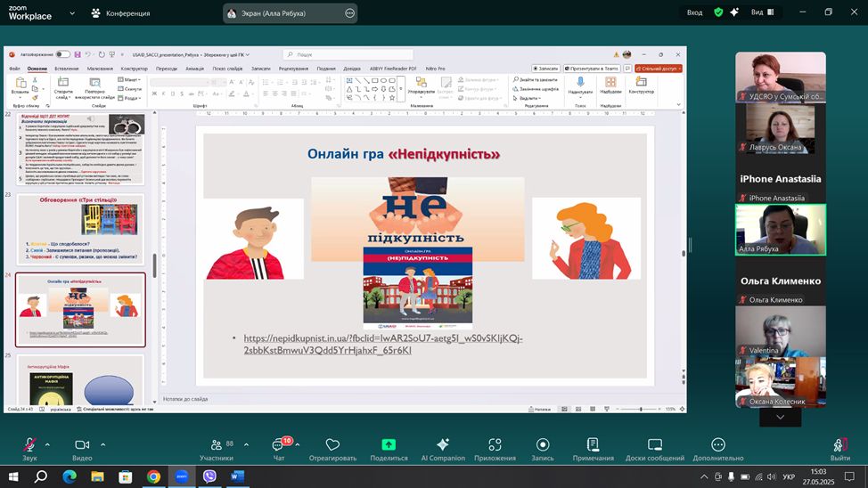Unmute microphone with Звук button
868x488 pixels.
pos(29,445)
